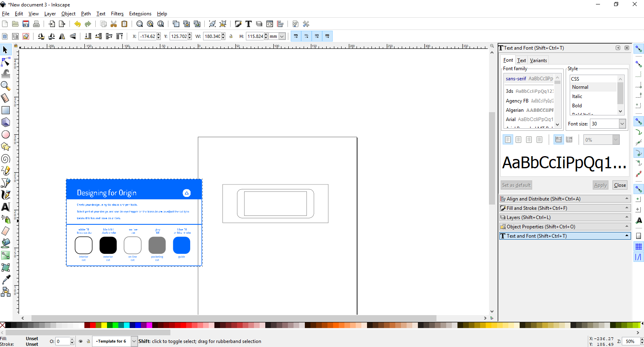Viewport: 644px width, 347px height.
Task: Collapse the Text and Font panel
Action: tap(565, 236)
